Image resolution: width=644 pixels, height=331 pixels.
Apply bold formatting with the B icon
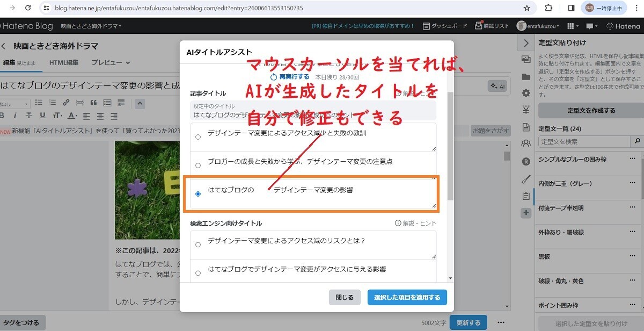coord(3,114)
